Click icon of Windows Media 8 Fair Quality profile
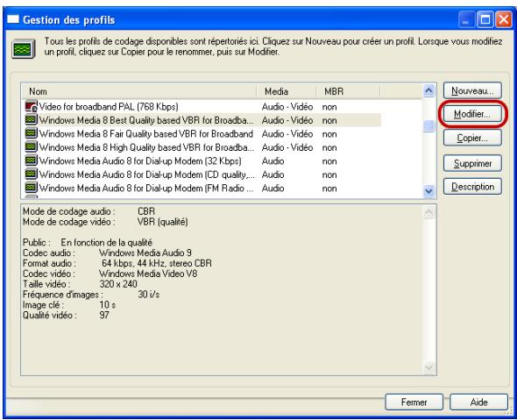This screenshot has width=517, height=420. pyautogui.click(x=32, y=133)
